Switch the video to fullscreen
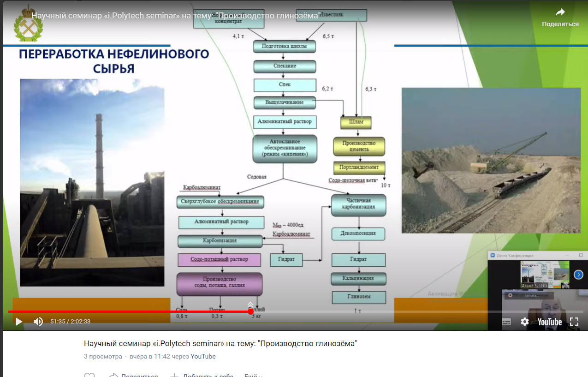The height and width of the screenshot is (377, 588). (574, 322)
